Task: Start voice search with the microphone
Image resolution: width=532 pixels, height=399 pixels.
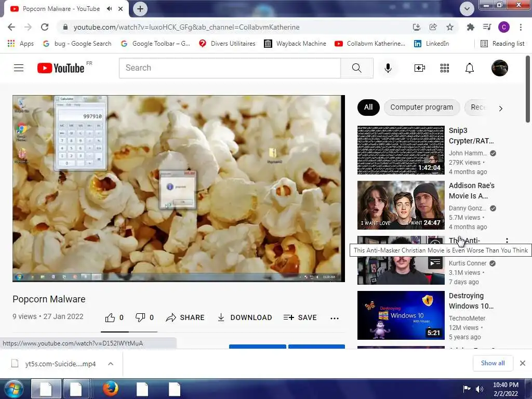Action: (x=388, y=68)
